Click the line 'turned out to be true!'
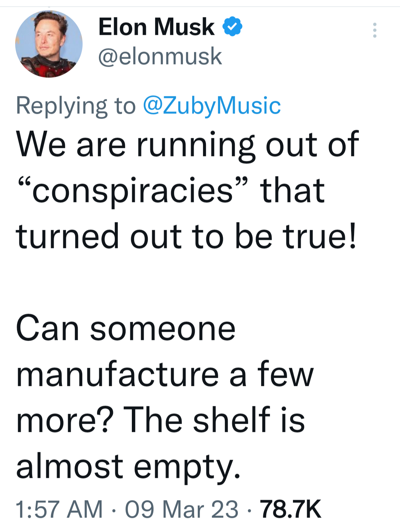The width and height of the screenshot is (400, 532). point(186,236)
